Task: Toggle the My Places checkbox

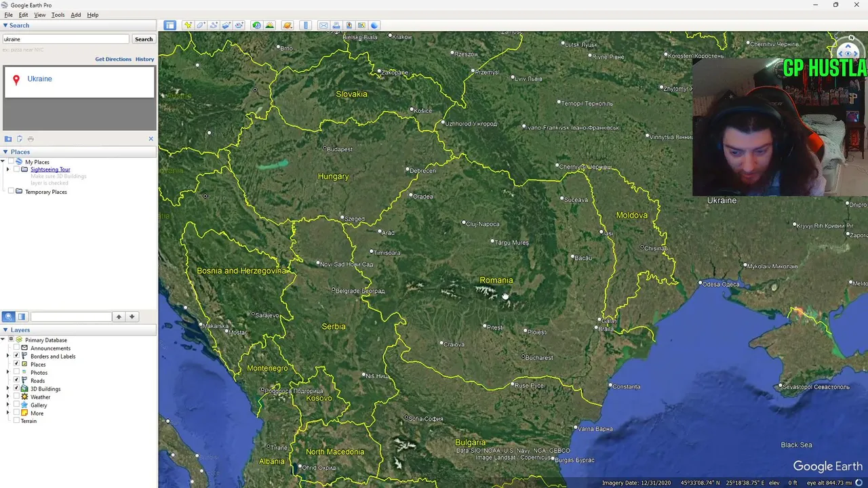Action: click(11, 162)
